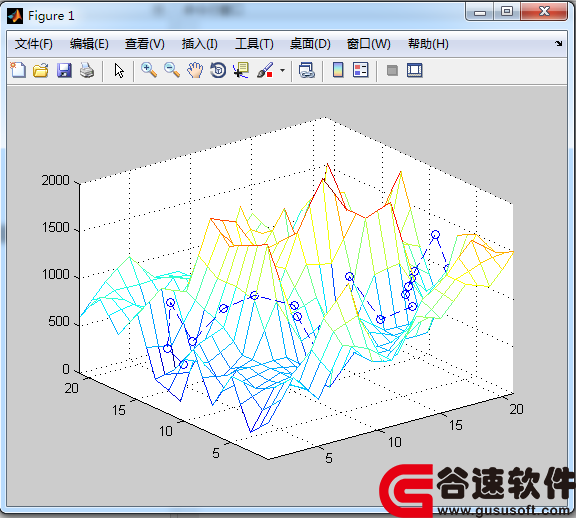Click the Hide Plot Tools icon
The image size is (576, 518).
392,70
